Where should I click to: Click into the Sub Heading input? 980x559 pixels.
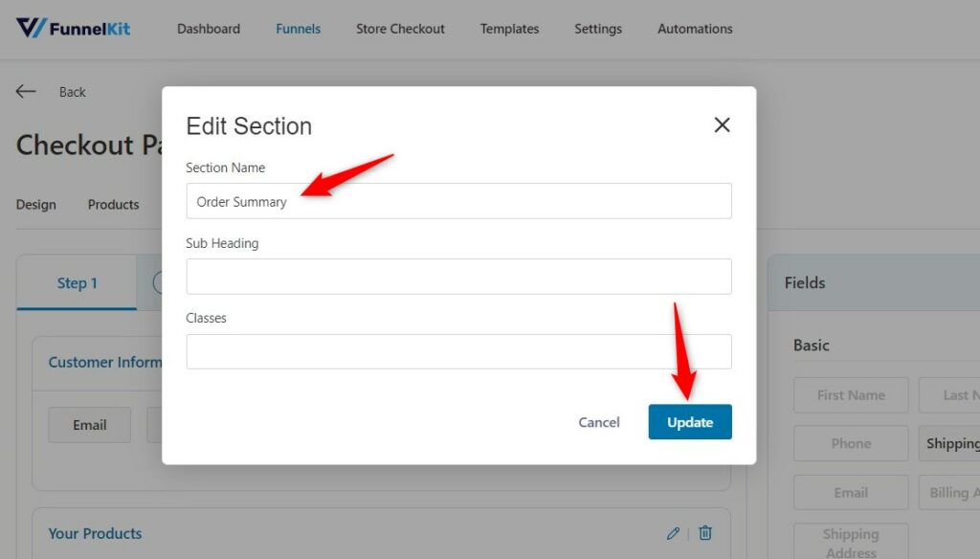458,277
